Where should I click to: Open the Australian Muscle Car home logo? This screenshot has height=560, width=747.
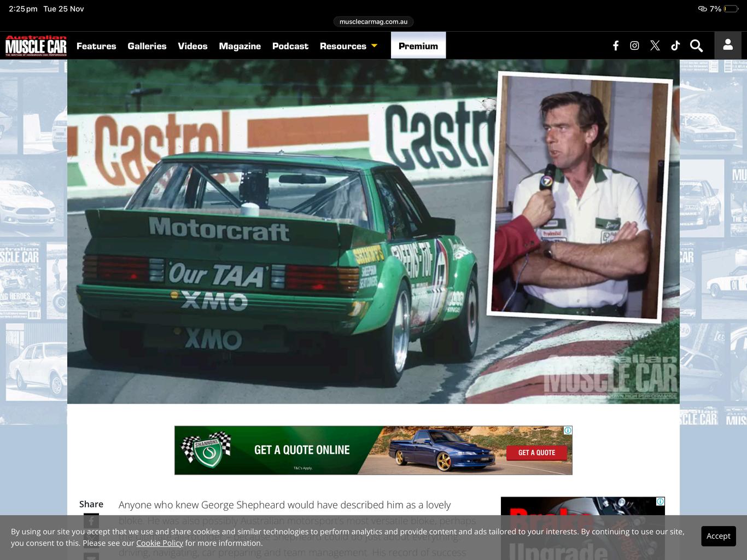pyautogui.click(x=36, y=46)
